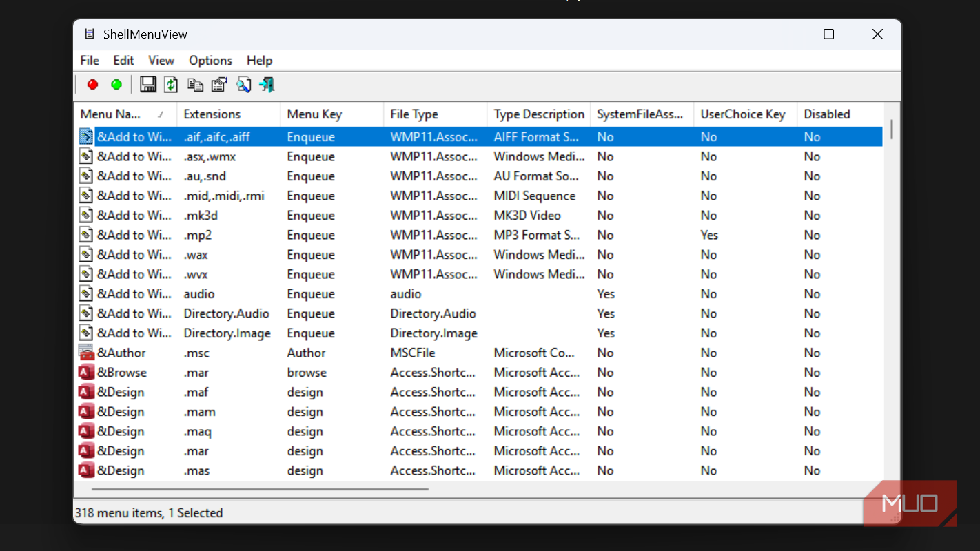The height and width of the screenshot is (551, 980).
Task: Click the vertical scrollbar thumb
Action: point(892,129)
